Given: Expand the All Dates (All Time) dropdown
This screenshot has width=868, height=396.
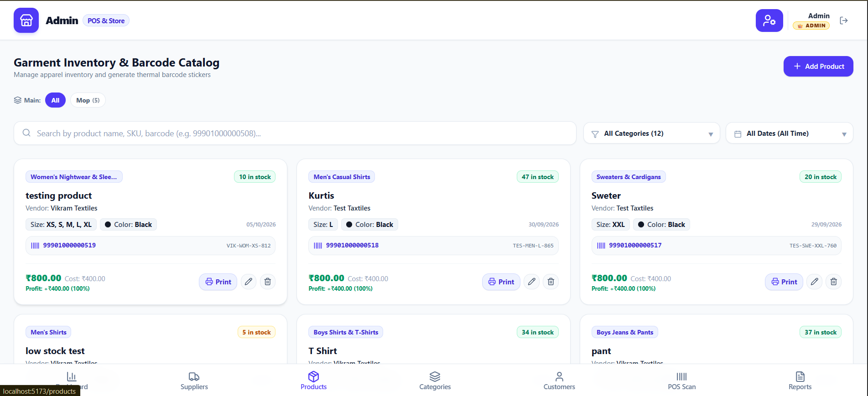Looking at the screenshot, I should [x=789, y=134].
